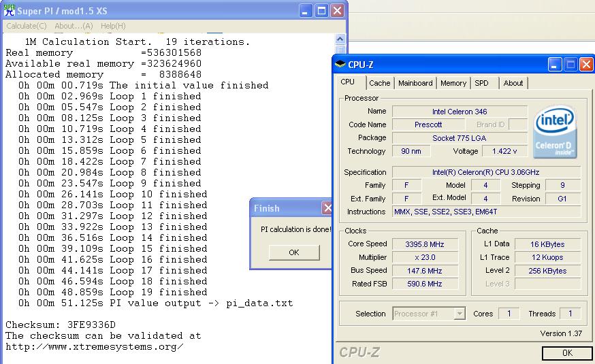
Task: Click the 1M Calculation Start line
Action: 138,42
